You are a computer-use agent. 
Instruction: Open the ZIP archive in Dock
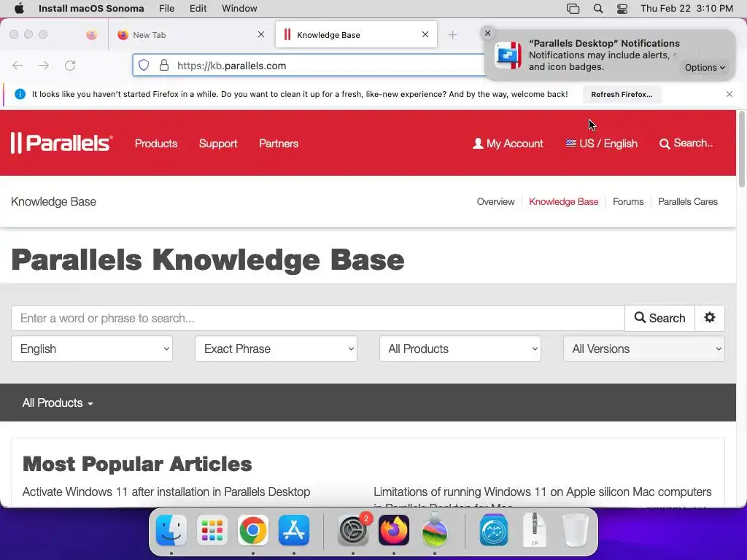pyautogui.click(x=535, y=530)
